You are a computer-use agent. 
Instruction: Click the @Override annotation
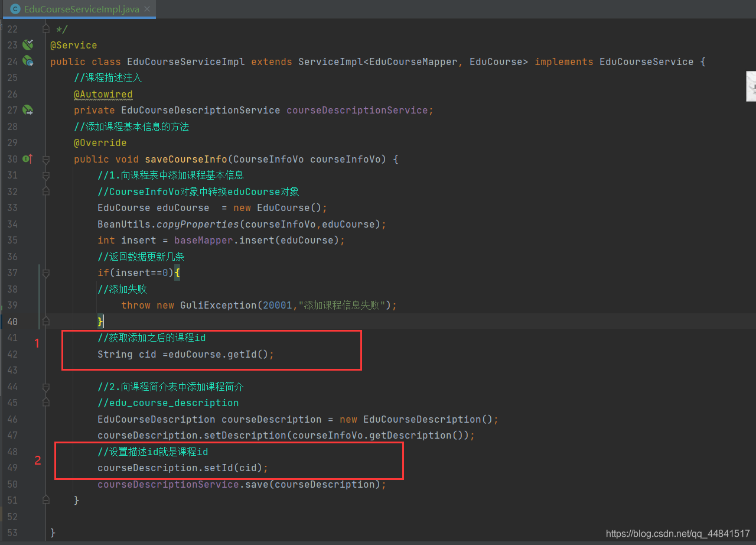pos(100,142)
